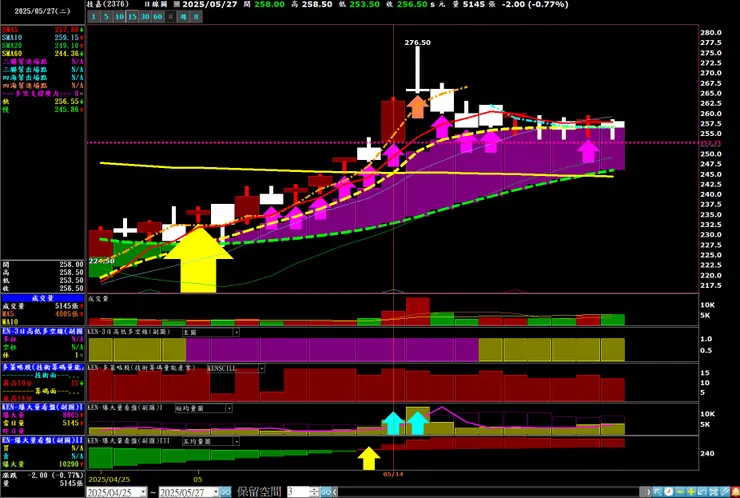Screen dimensions: 740x498
Task: Click the EN-3日高低多空線(副圖) blue panel header
Action: pos(43,331)
